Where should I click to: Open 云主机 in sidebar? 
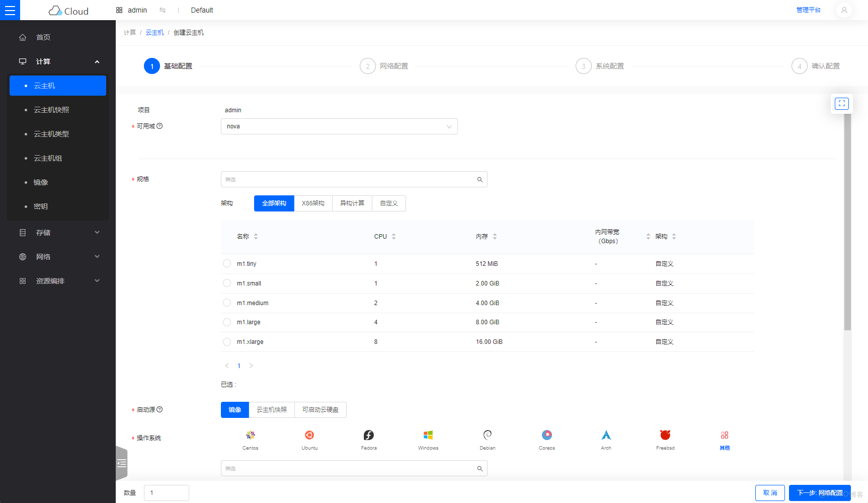[58, 86]
